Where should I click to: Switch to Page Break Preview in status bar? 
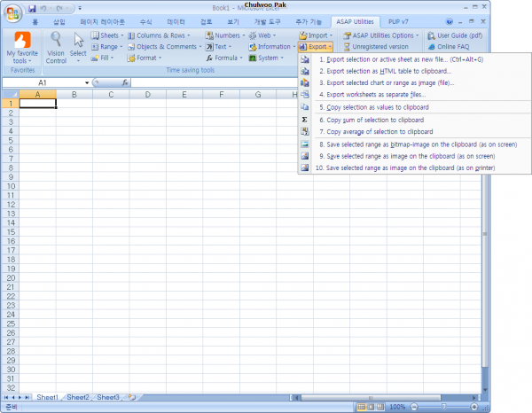[380, 407]
